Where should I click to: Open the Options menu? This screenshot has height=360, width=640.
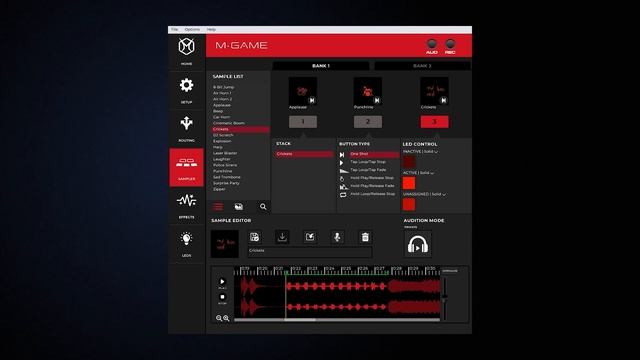(192, 29)
